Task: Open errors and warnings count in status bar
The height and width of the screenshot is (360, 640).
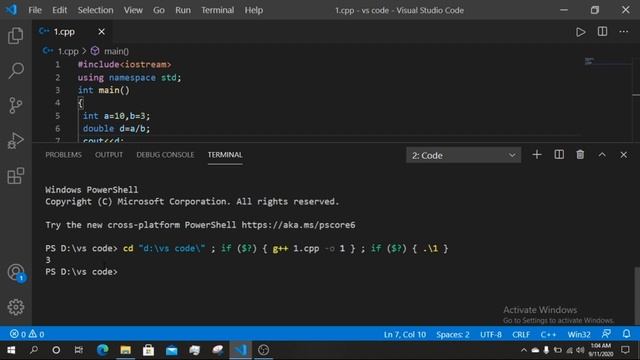Action: point(27,334)
